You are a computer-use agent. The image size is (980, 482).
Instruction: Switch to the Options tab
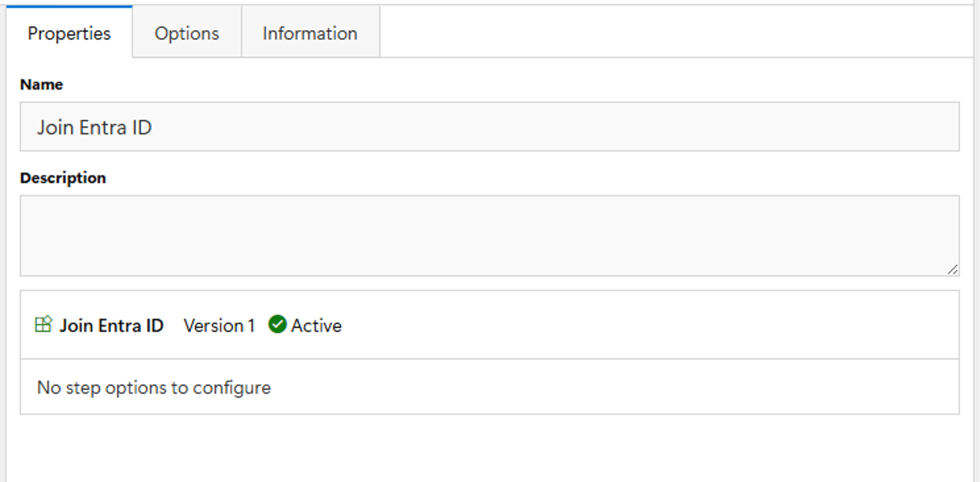click(187, 33)
